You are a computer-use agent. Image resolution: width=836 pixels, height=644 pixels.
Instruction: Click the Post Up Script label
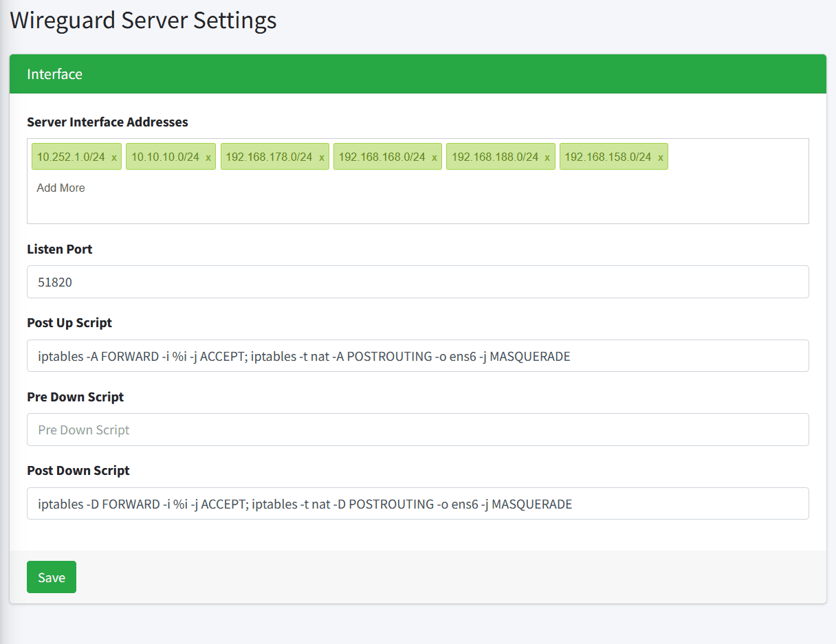[69, 322]
